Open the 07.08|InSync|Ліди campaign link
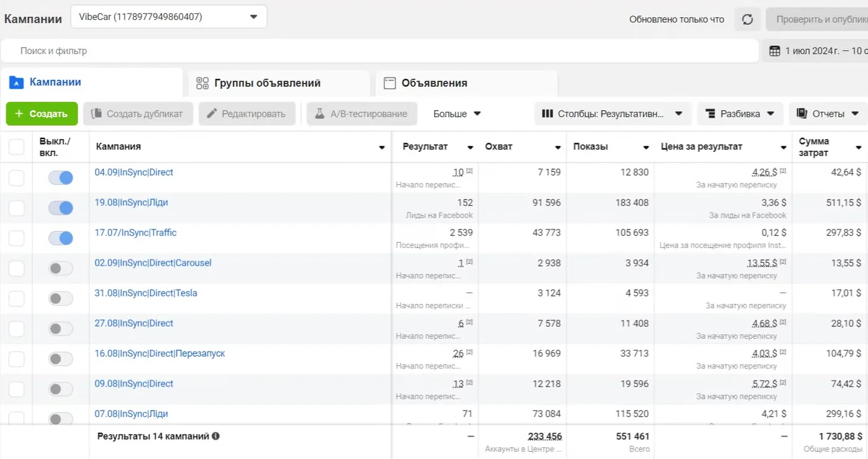 pos(131,414)
